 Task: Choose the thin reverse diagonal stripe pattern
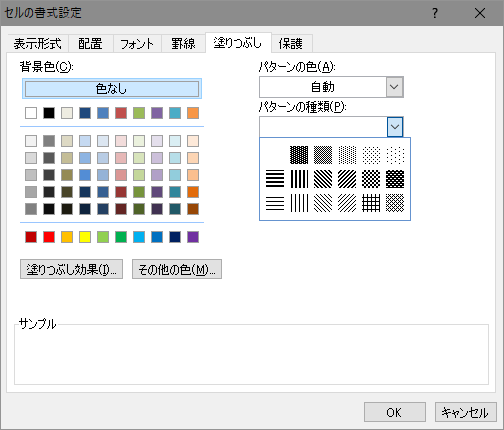pyautogui.click(x=323, y=203)
